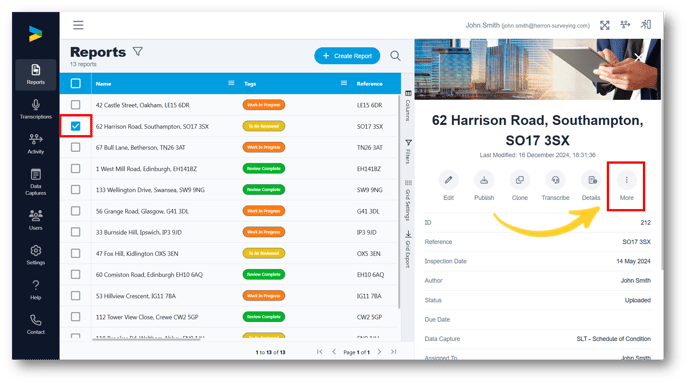Start Transcribe for this report
688x384 pixels.
(555, 180)
